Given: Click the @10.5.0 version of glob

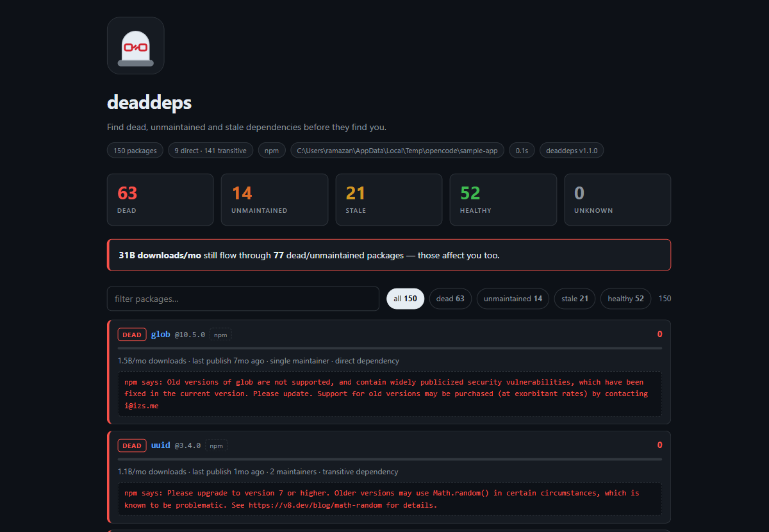Looking at the screenshot, I should pos(190,335).
